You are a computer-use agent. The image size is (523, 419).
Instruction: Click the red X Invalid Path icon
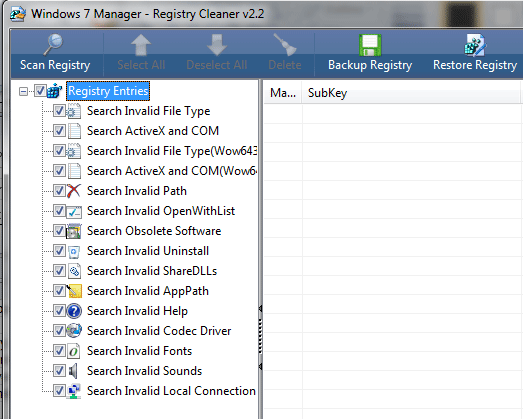coord(73,191)
